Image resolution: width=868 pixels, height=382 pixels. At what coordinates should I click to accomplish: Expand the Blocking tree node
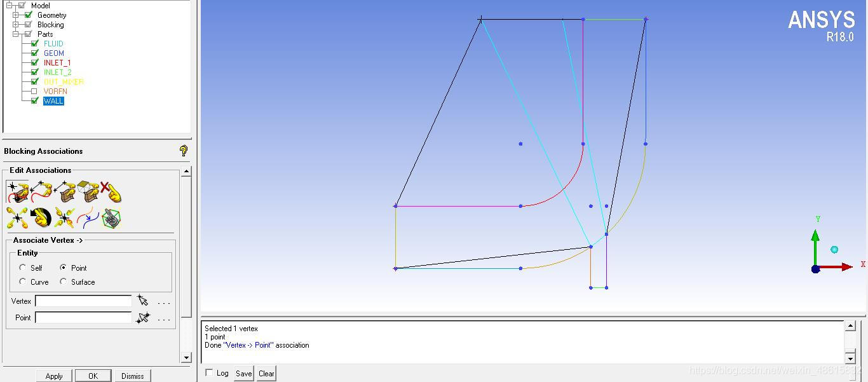(16, 25)
